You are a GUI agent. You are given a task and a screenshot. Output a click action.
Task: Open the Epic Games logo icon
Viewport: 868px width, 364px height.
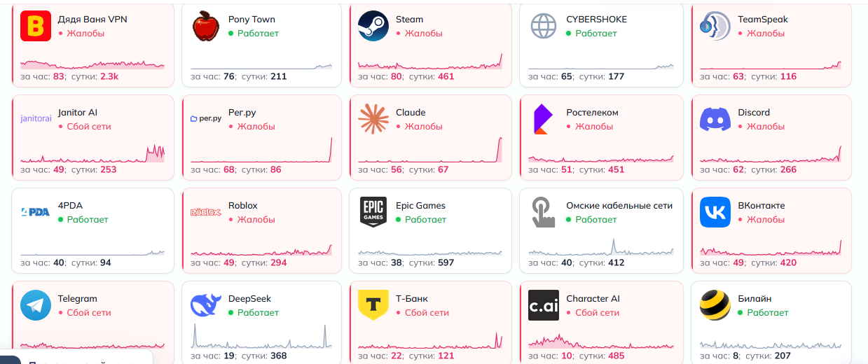click(x=373, y=212)
